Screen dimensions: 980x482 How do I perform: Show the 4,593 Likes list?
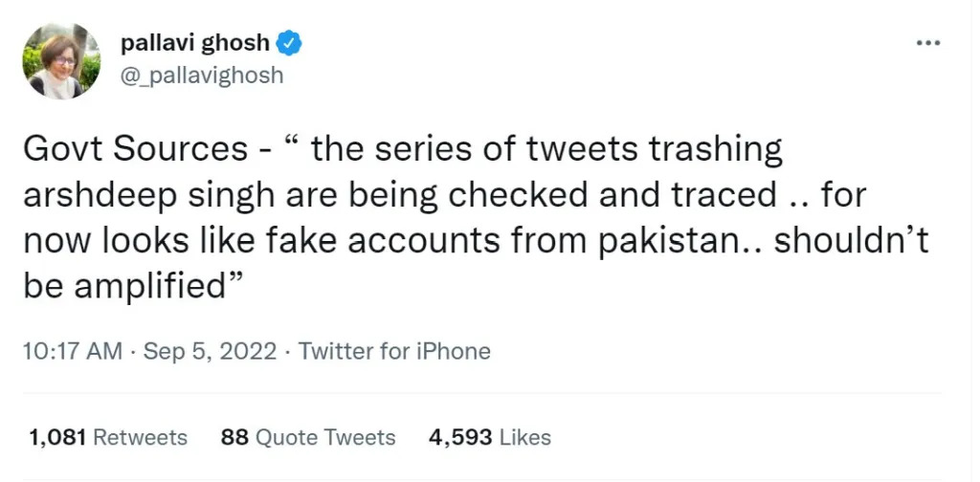click(x=490, y=438)
